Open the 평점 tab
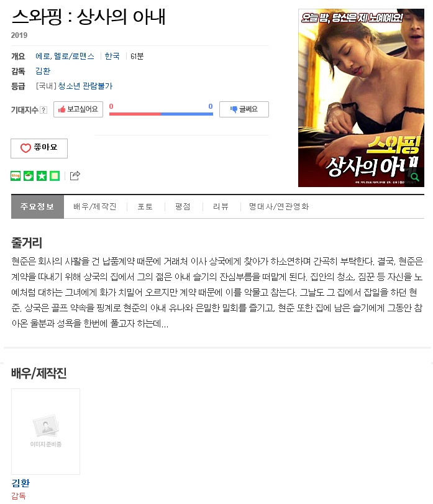433x504 pixels. 183,207
